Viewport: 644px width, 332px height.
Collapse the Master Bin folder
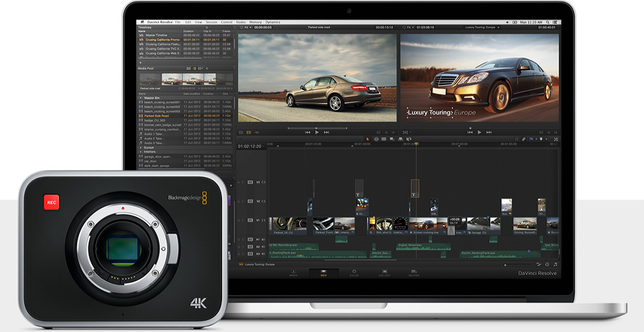(141, 98)
